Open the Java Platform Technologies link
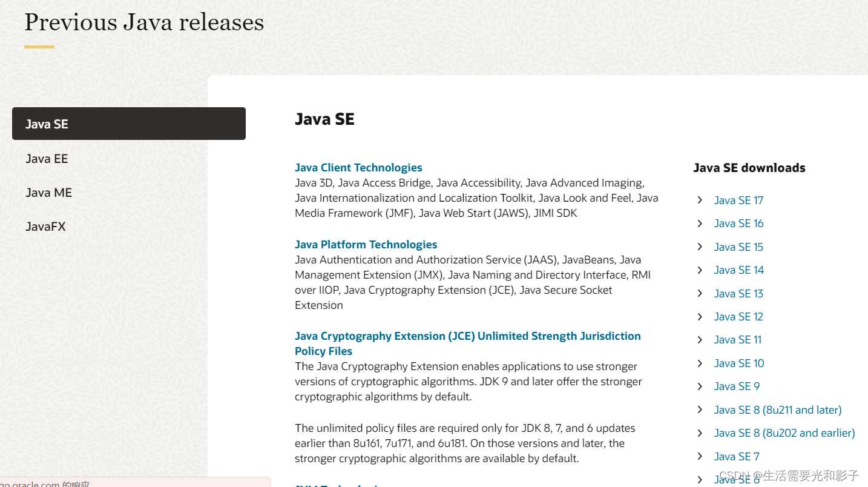 coord(366,244)
